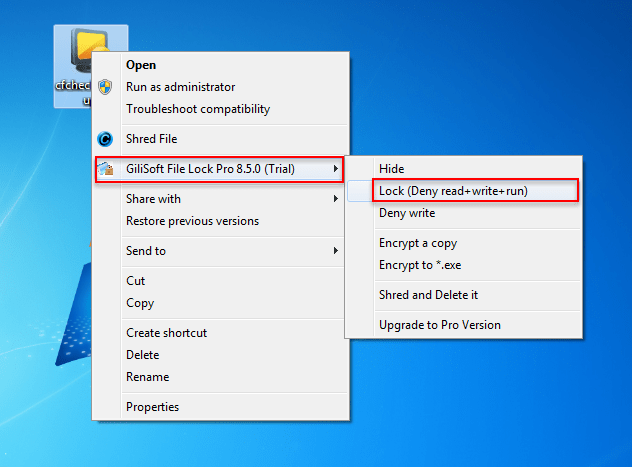This screenshot has width=632, height=467.
Task: Click the blue Shred File icon
Action: pos(105,139)
